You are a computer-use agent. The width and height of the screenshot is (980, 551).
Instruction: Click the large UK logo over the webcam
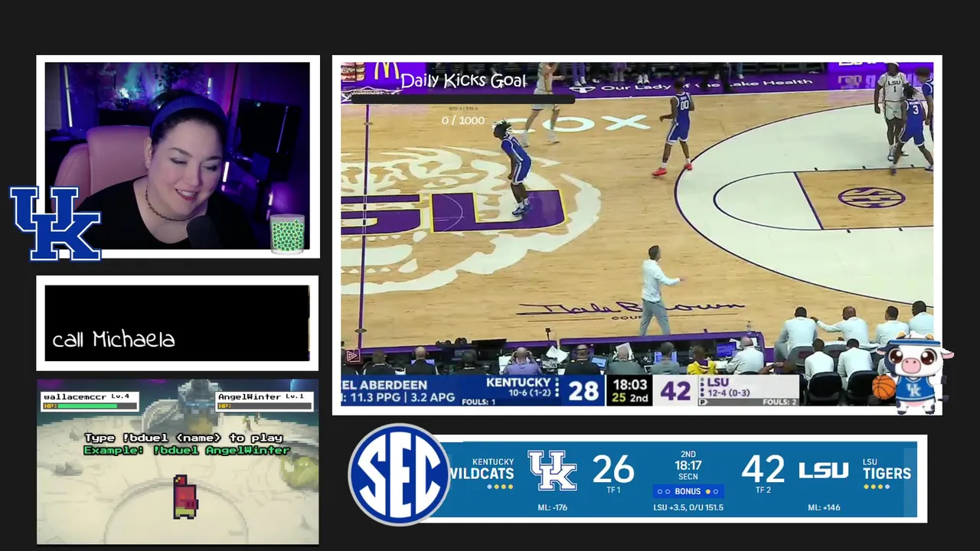point(55,223)
